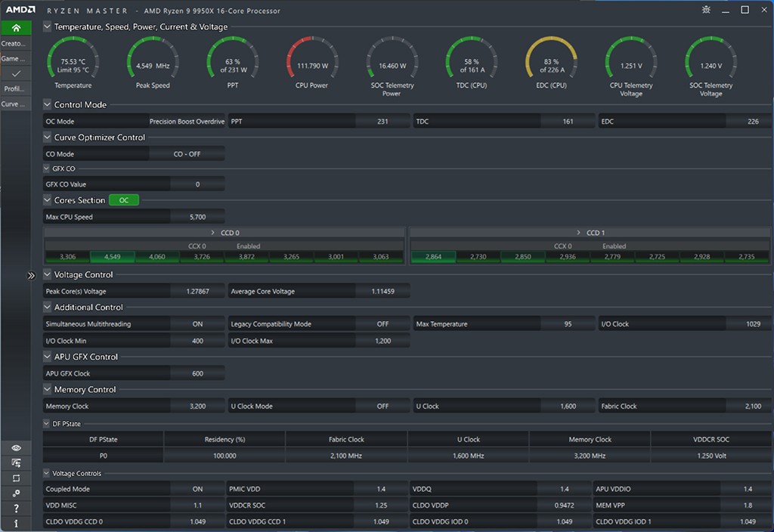Click the eye icon in the sidebar

(16, 448)
